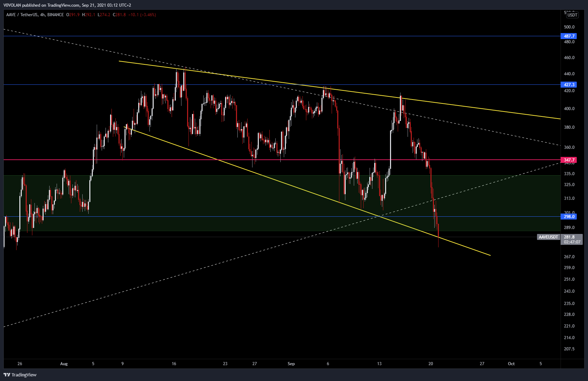The height and width of the screenshot is (381, 588).
Task: Click the 360.0 price axis label
Action: (569, 147)
